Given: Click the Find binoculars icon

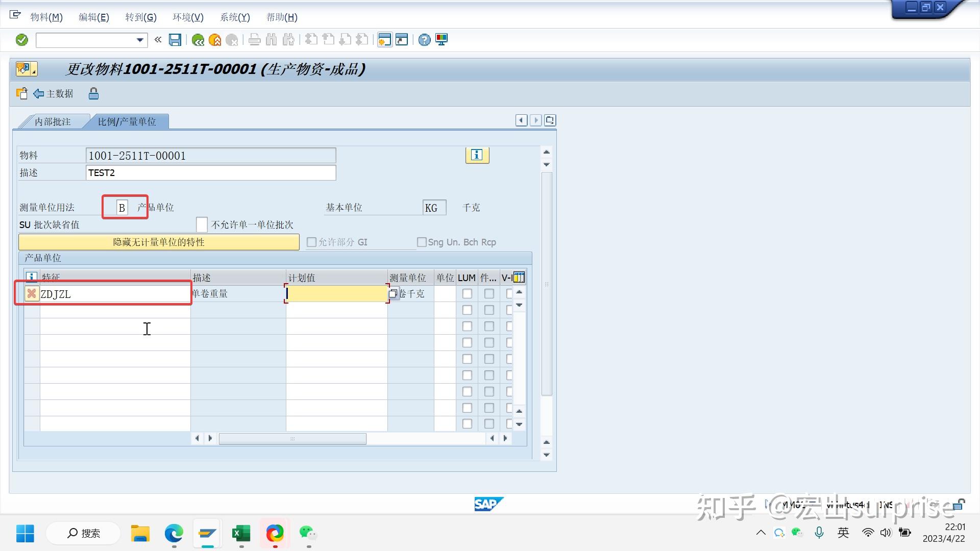Looking at the screenshot, I should [x=271, y=40].
